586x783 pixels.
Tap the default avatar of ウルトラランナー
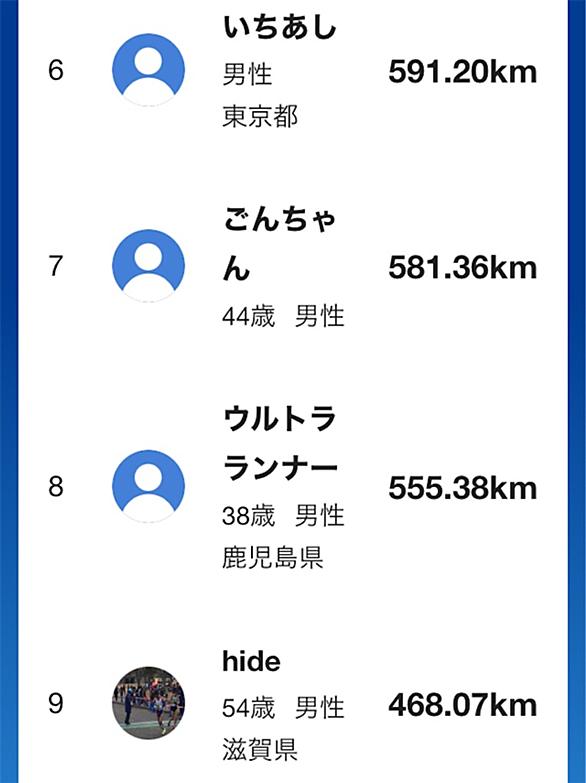click(x=148, y=486)
